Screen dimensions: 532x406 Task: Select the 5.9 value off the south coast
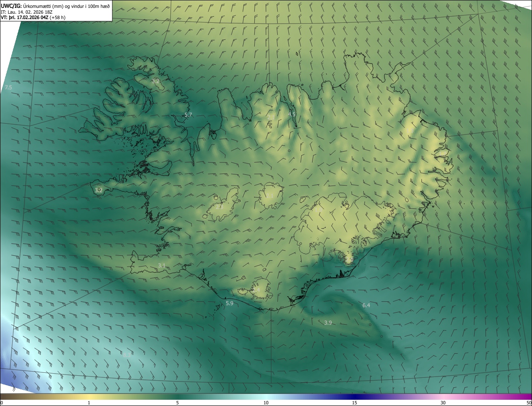click(229, 303)
